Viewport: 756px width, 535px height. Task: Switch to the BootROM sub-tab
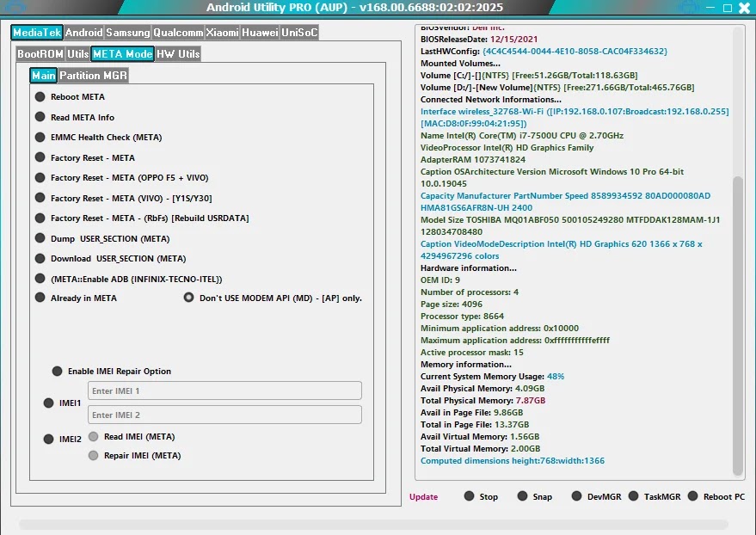tap(40, 53)
